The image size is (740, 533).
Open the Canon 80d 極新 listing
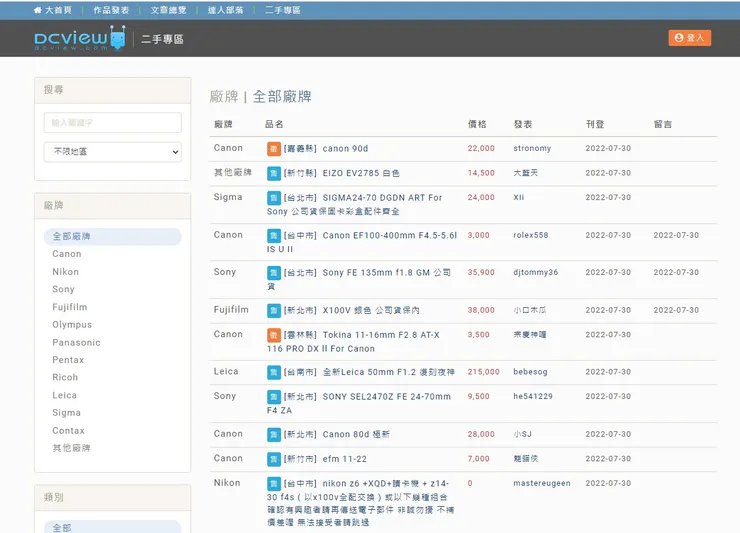[356, 435]
